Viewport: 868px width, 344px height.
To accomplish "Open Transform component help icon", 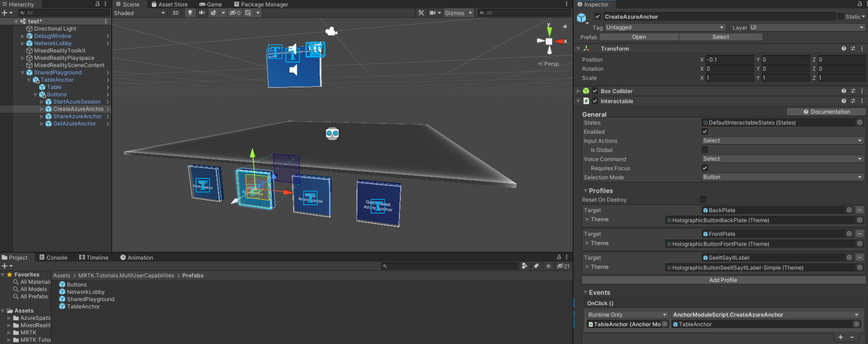I will click(843, 49).
